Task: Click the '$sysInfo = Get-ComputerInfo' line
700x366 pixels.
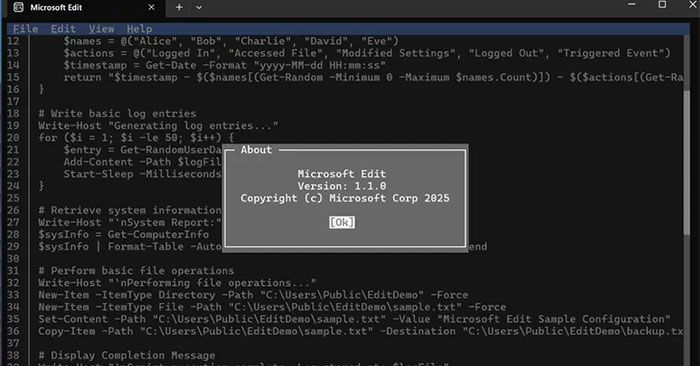Action: coord(123,234)
